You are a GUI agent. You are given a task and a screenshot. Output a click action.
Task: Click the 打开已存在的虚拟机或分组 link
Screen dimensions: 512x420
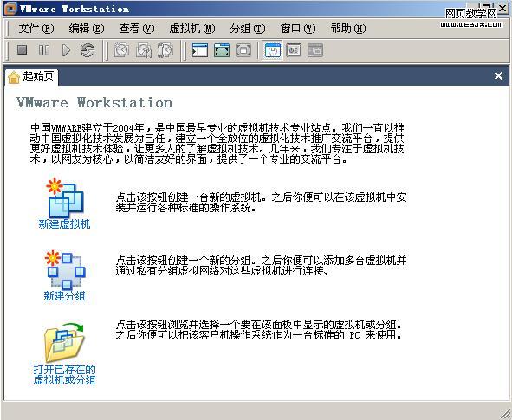click(x=64, y=375)
